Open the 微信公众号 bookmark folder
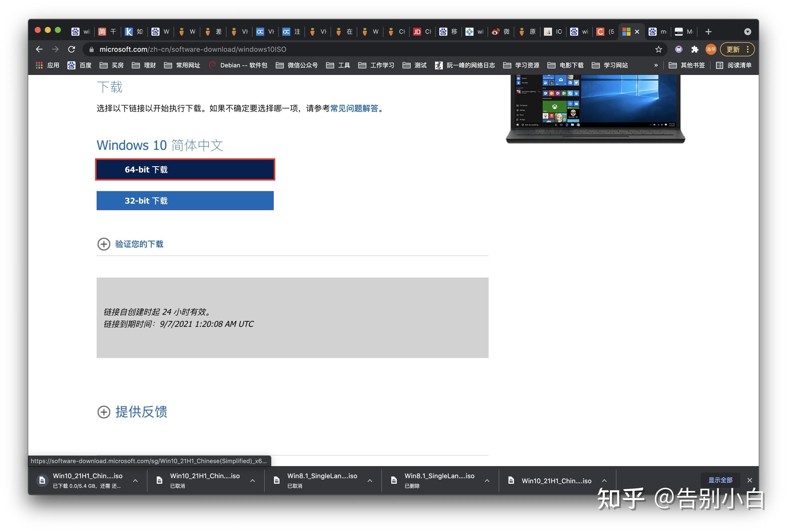The image size is (787, 532). point(297,65)
